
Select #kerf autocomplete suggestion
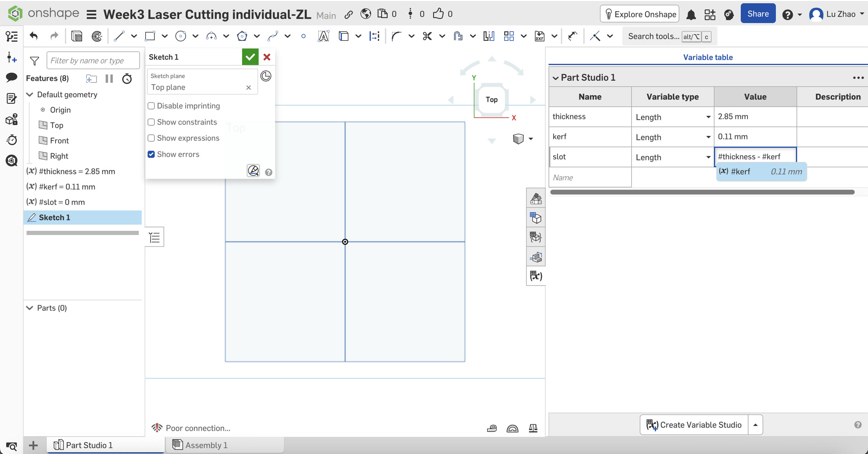[x=760, y=171]
